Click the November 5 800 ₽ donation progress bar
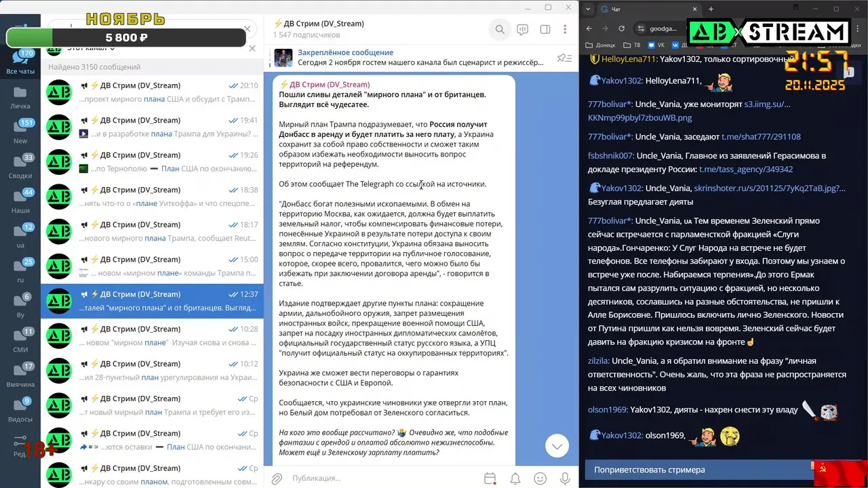Image resolution: width=868 pixels, height=488 pixels. click(x=126, y=37)
